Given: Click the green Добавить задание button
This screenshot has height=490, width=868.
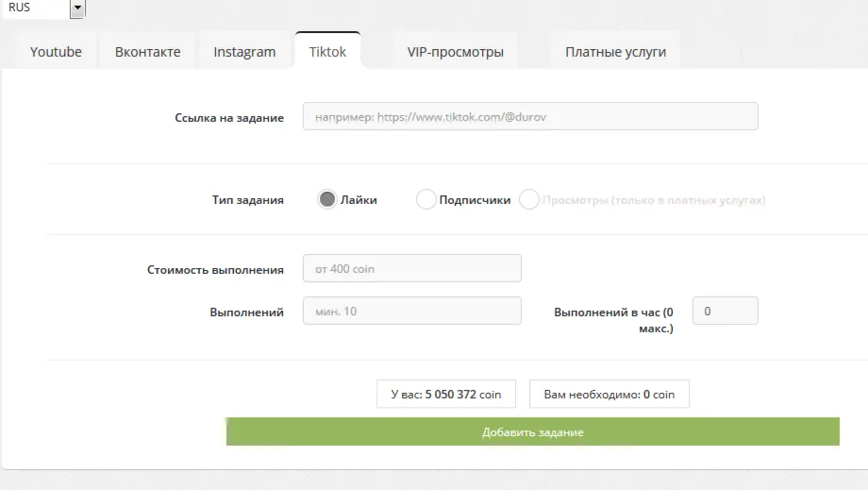Looking at the screenshot, I should point(532,431).
